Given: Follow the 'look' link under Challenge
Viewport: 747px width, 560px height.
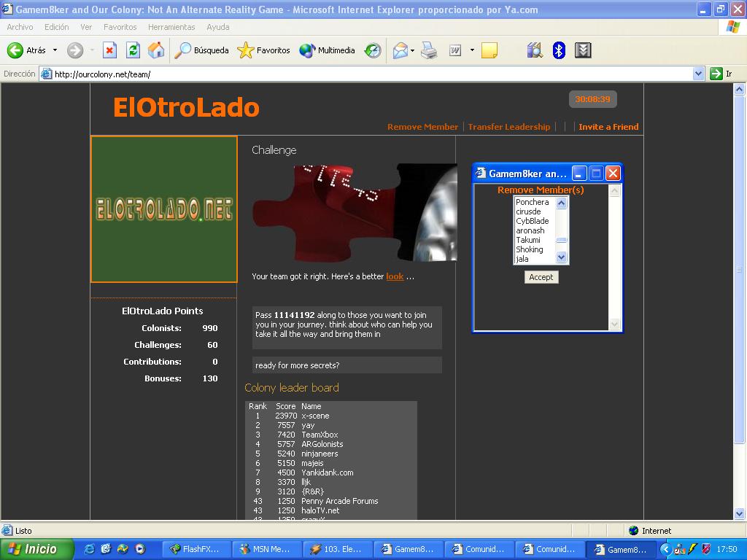Looking at the screenshot, I should click(395, 276).
